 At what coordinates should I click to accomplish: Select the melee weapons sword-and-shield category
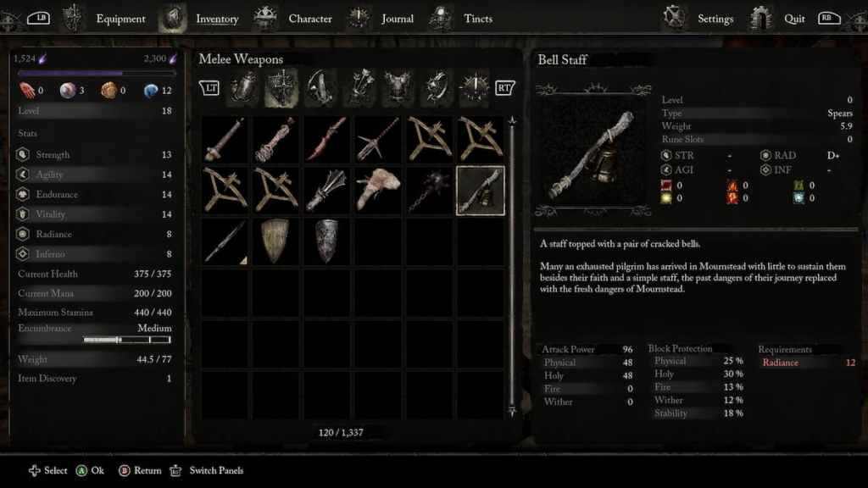(x=281, y=87)
